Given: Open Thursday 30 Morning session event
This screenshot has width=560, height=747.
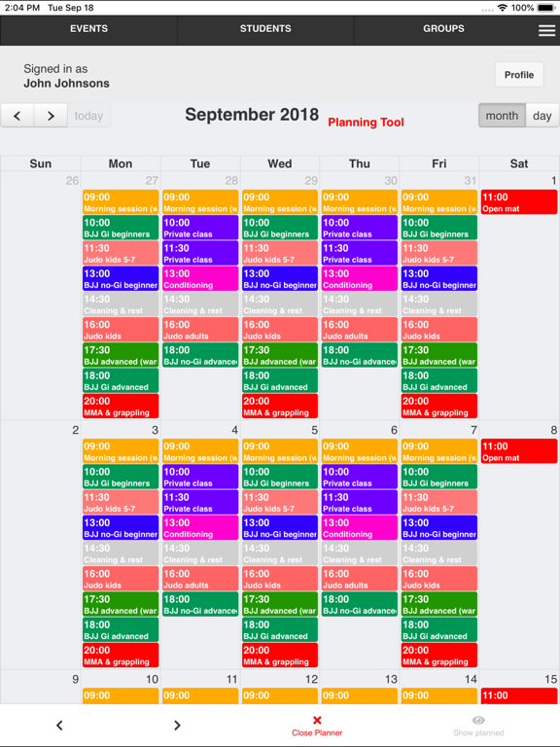Looking at the screenshot, I should (x=360, y=202).
